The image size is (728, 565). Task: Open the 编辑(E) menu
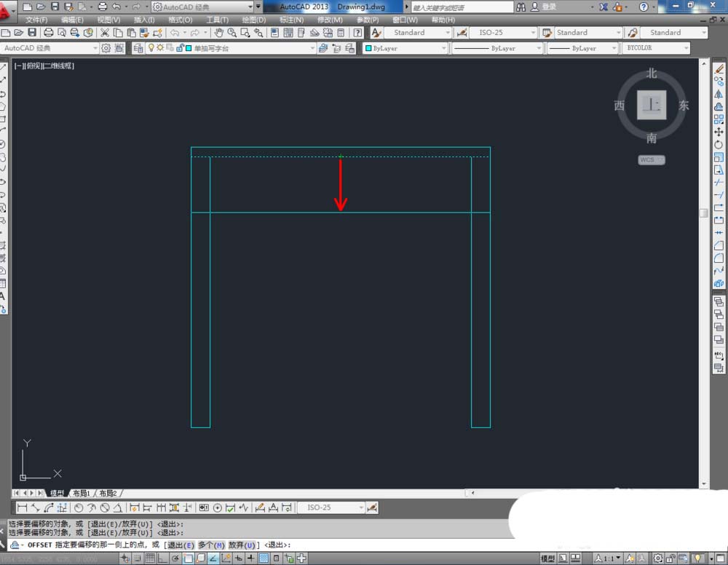[72, 20]
